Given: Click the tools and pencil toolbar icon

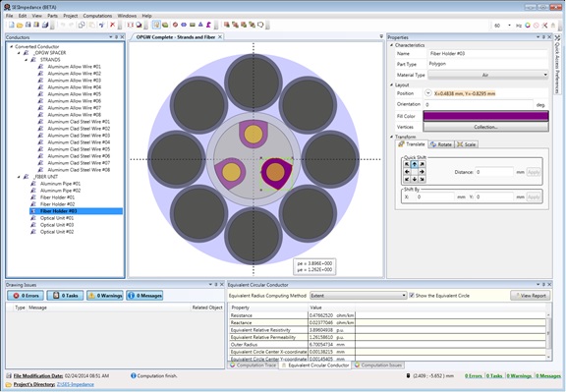Looking at the screenshot, I should 544,26.
